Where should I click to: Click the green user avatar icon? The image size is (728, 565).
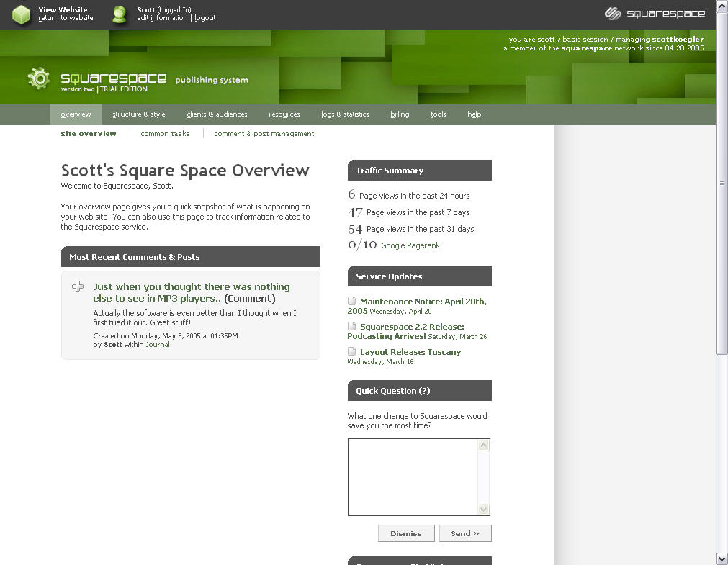pos(120,14)
